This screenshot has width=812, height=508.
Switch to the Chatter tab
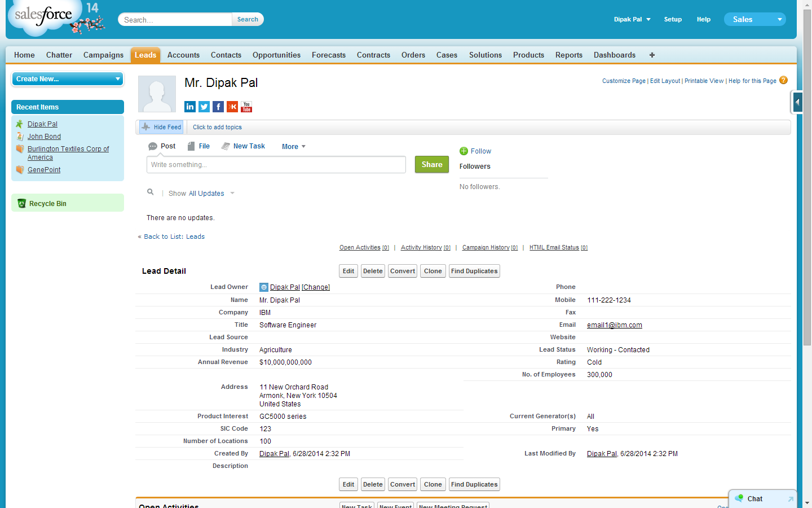[x=59, y=55]
